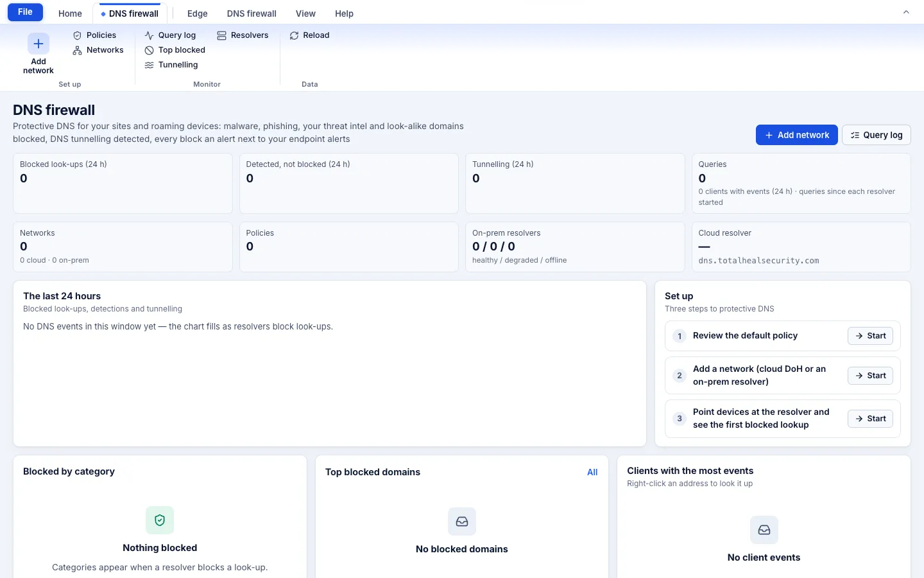924x578 pixels.
Task: Open Query log in the ribbon Monitor group
Action: tap(171, 35)
